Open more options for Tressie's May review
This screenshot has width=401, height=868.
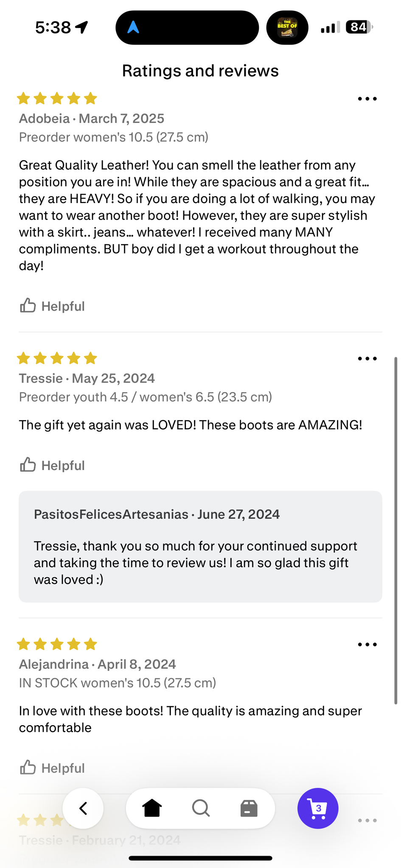(367, 359)
